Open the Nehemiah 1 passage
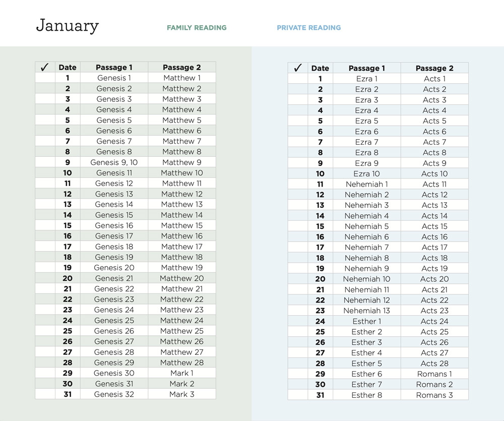The width and height of the screenshot is (504, 421). coord(366,184)
